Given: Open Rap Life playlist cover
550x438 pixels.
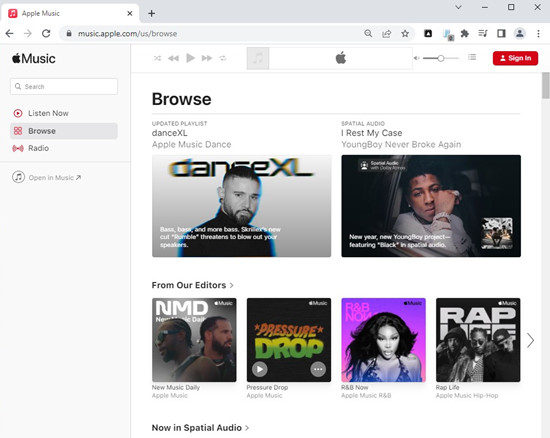Looking at the screenshot, I should tap(478, 340).
